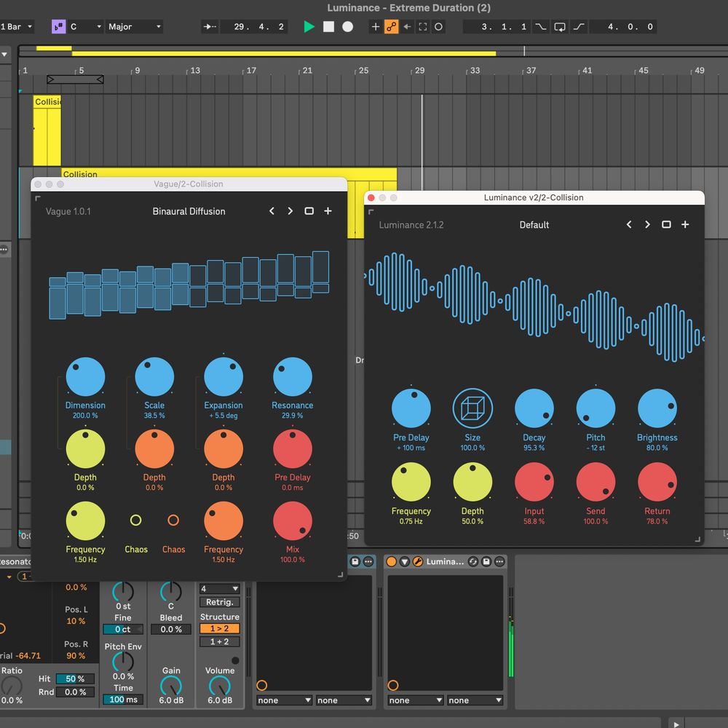Open the Major scale dropdown

134,27
